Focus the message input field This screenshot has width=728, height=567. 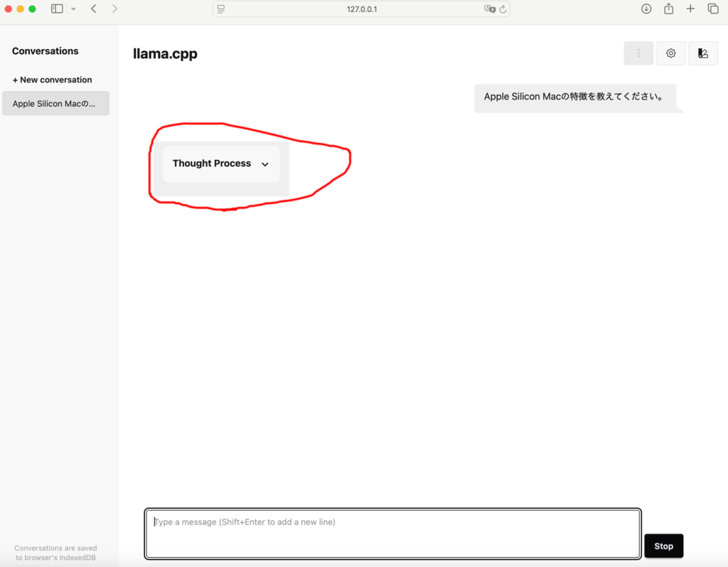pos(392,534)
